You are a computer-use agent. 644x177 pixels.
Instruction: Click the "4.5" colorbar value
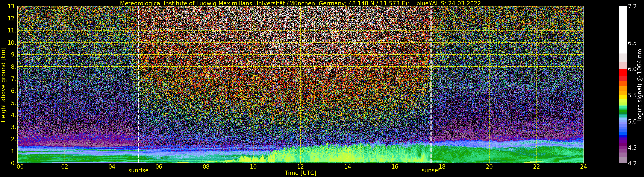point(632,147)
